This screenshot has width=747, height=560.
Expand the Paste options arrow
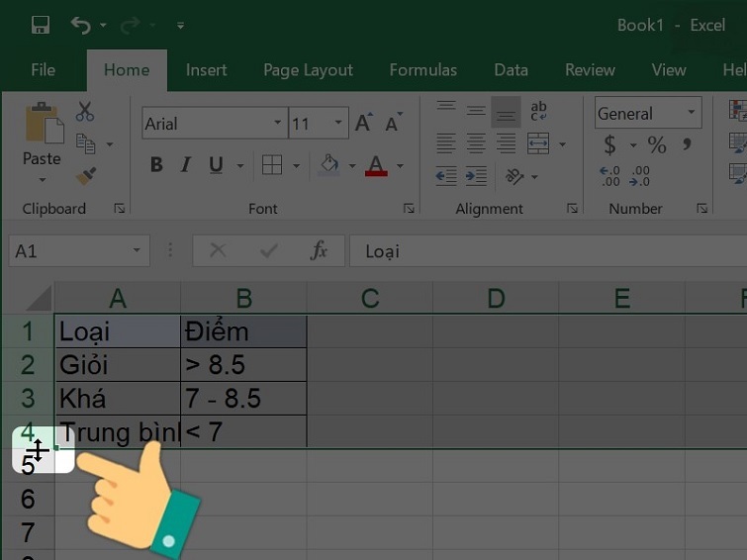coord(43,180)
